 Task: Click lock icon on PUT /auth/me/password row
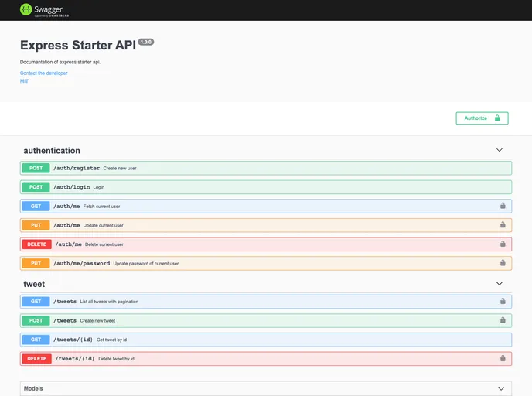coord(503,262)
